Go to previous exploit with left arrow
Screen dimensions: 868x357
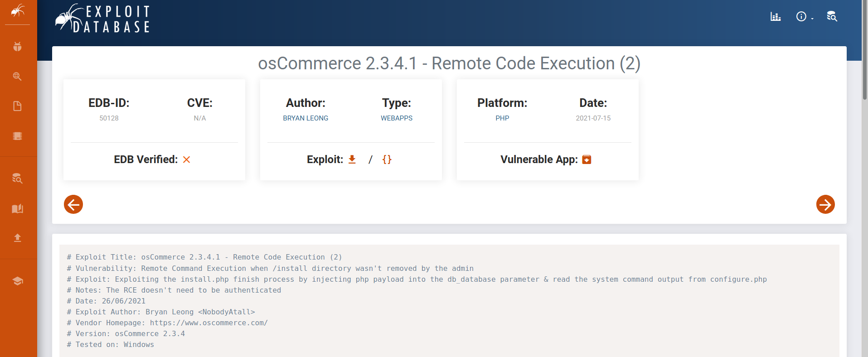click(73, 204)
